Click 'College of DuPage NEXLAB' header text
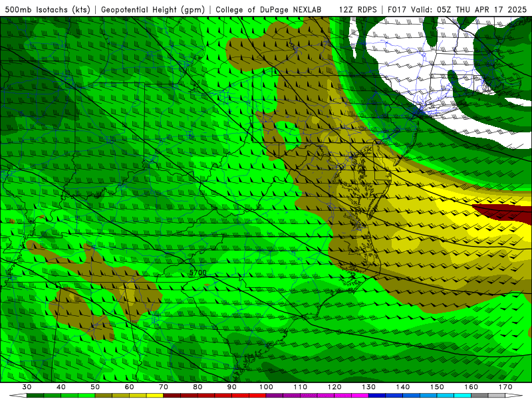The image size is (532, 399). 268,9
